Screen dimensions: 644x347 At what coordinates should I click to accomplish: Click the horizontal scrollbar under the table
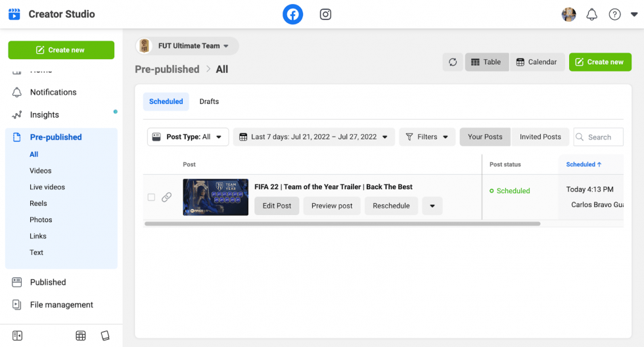tap(342, 224)
